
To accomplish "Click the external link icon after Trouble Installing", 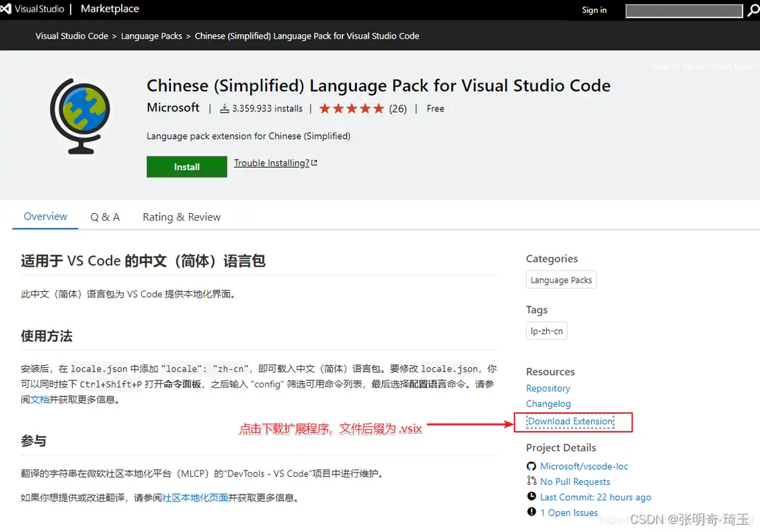I will pyautogui.click(x=314, y=163).
